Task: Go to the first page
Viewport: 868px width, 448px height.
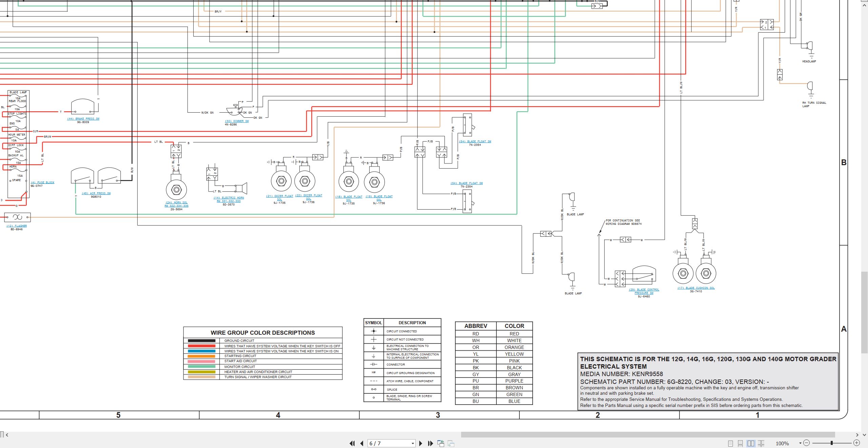Action: click(x=352, y=443)
